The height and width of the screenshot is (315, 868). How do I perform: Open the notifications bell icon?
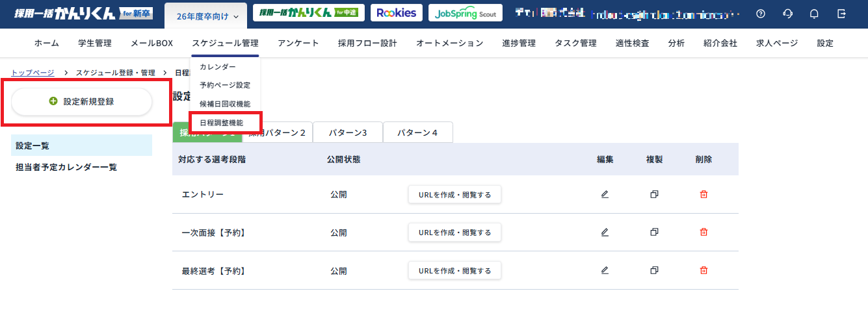tap(814, 14)
